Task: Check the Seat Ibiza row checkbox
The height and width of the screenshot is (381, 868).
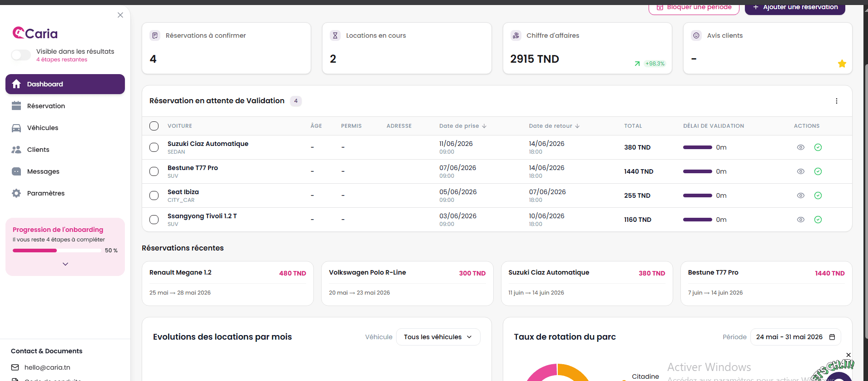Action: coord(154,196)
